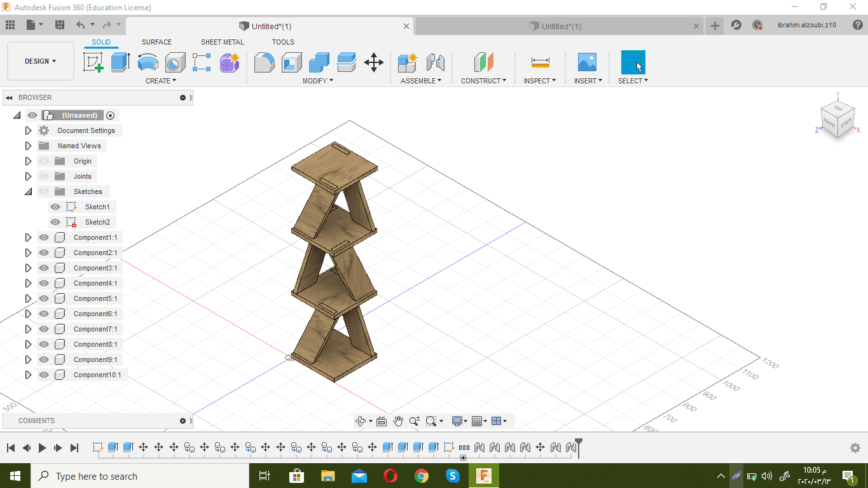868x488 pixels.
Task: Select the Offset Face tool
Action: [346, 62]
